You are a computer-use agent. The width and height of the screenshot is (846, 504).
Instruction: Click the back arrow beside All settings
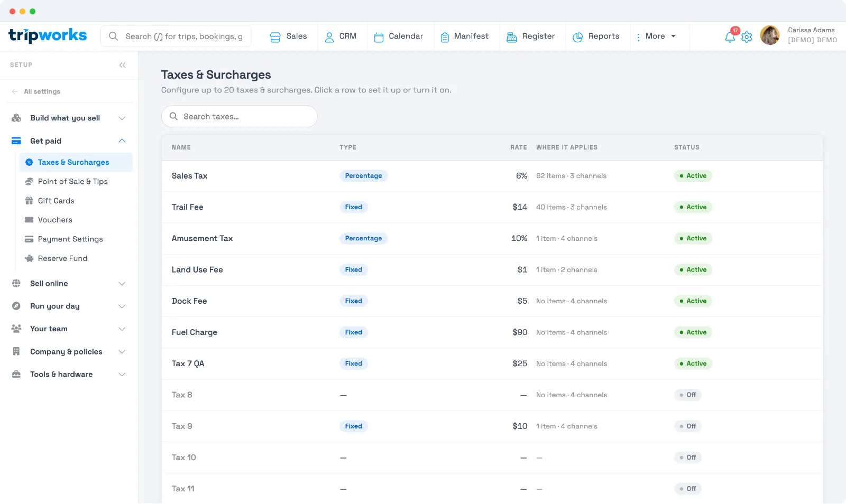(15, 91)
